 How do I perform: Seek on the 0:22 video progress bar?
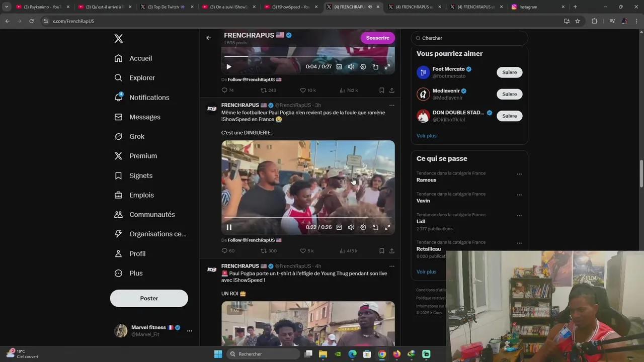point(308,217)
